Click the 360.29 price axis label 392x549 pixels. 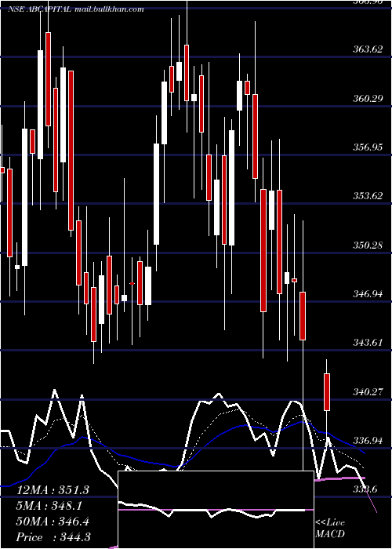pyautogui.click(x=368, y=99)
